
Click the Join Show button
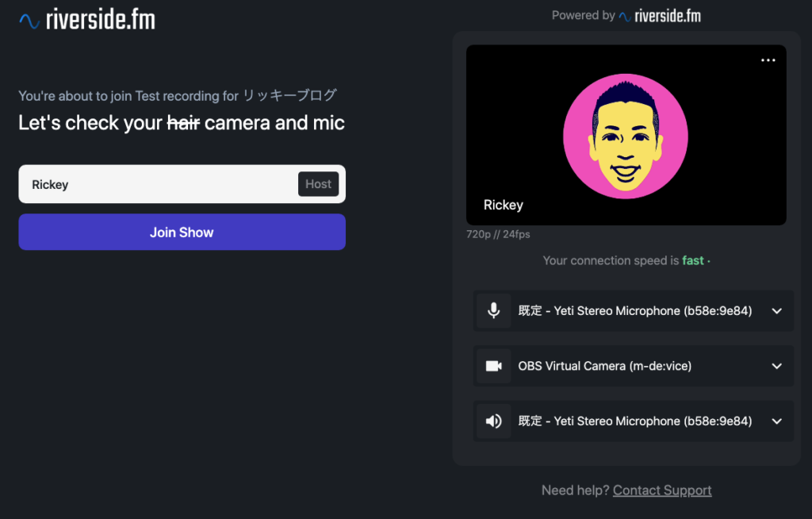coord(182,232)
